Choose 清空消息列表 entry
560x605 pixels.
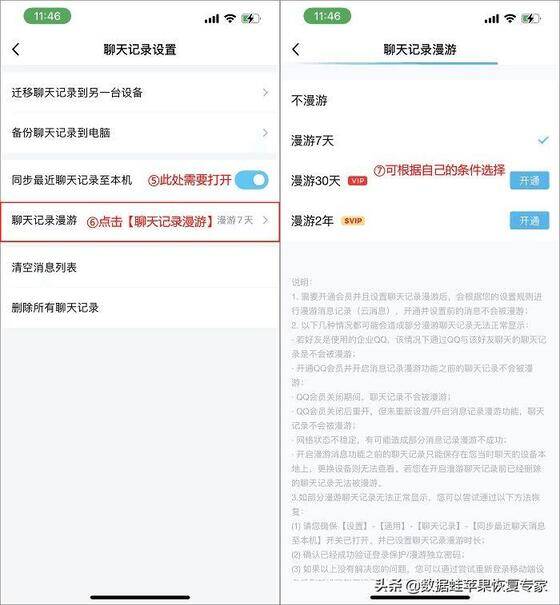click(140, 267)
